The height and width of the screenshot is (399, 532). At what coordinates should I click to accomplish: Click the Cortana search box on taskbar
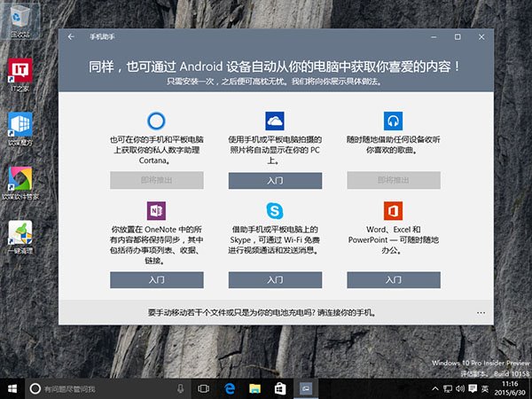[107, 389]
